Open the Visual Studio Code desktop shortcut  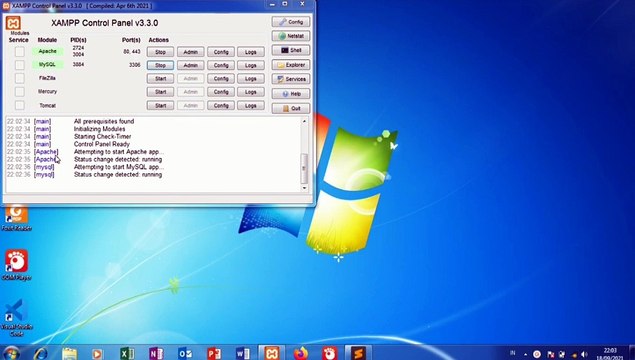[16, 318]
